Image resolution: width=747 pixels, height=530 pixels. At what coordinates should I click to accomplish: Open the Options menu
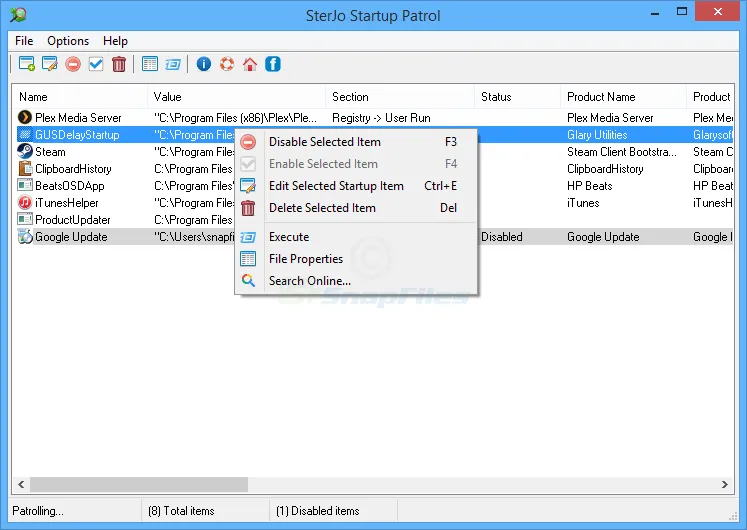tap(68, 41)
